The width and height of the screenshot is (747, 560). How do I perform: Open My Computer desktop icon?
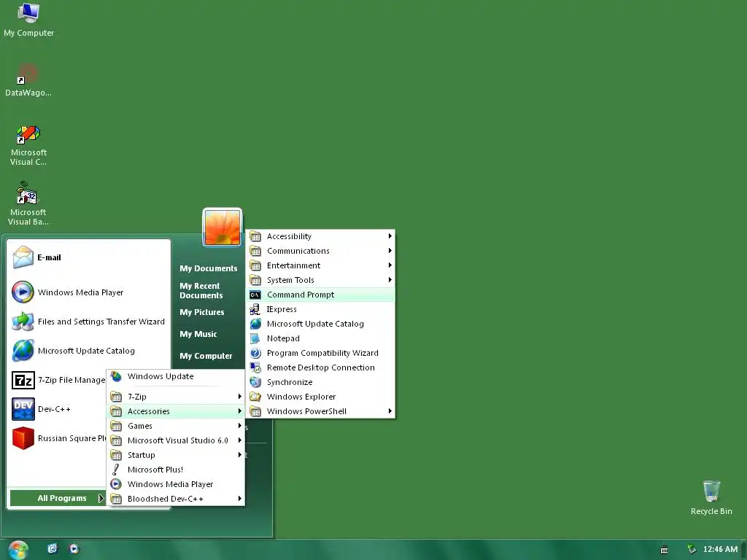(x=28, y=20)
